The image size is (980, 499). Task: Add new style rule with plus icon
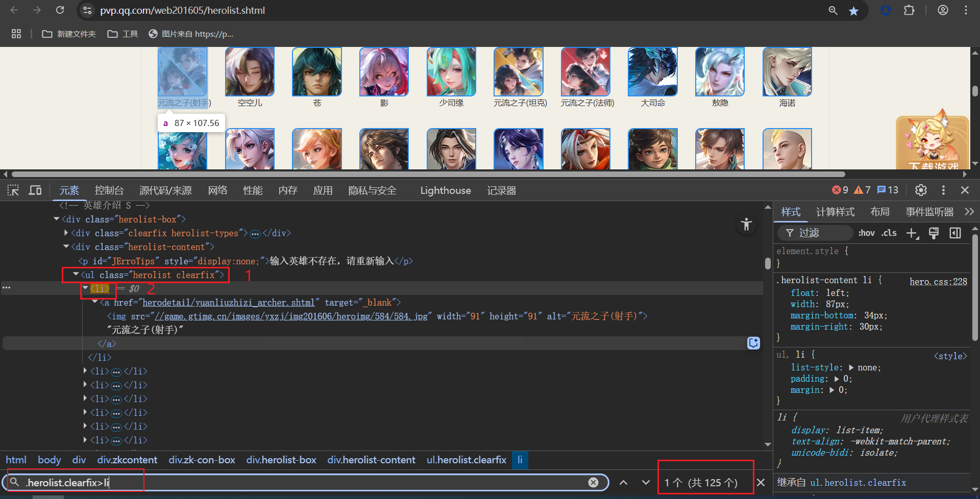pyautogui.click(x=912, y=233)
